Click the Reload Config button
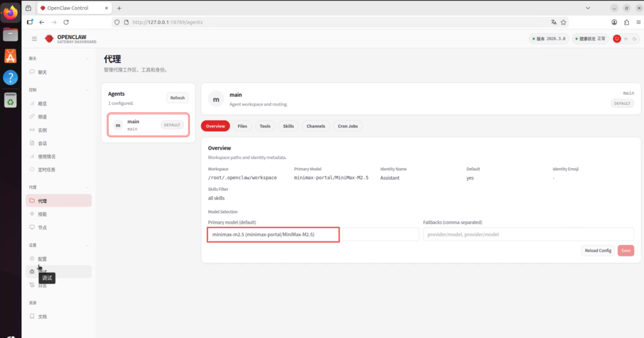644x338 pixels. 597,251
